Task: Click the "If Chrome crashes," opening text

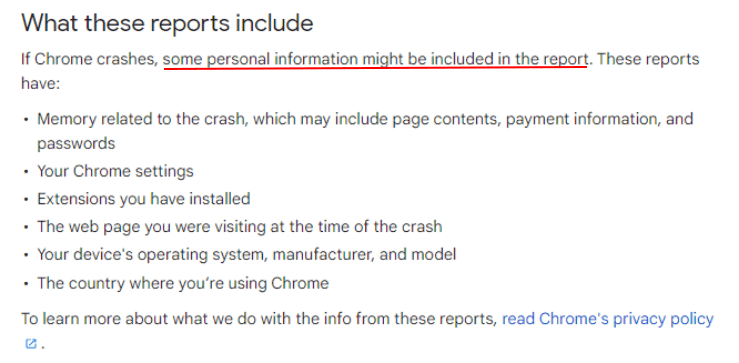Action: 90,59
